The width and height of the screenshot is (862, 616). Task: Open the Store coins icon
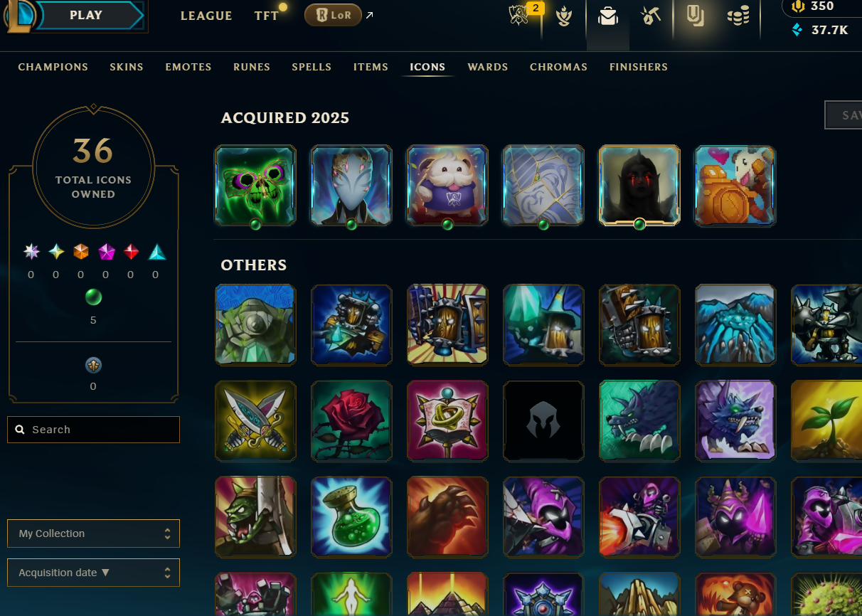738,16
